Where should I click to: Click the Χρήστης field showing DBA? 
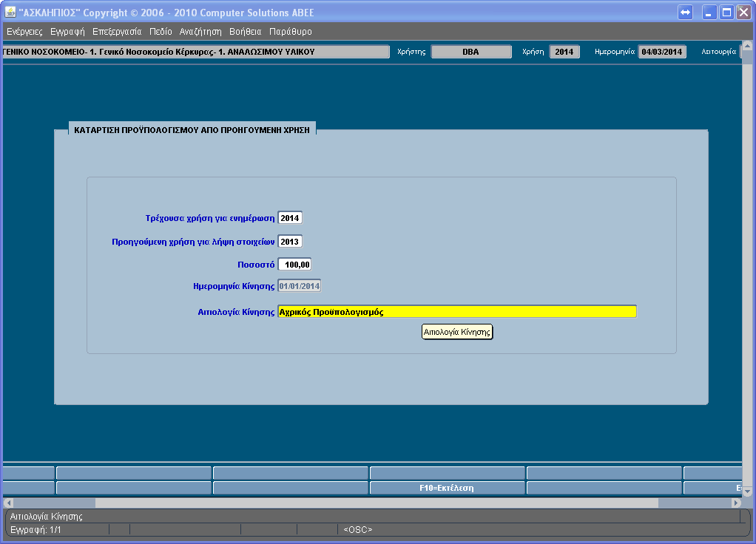[x=471, y=52]
